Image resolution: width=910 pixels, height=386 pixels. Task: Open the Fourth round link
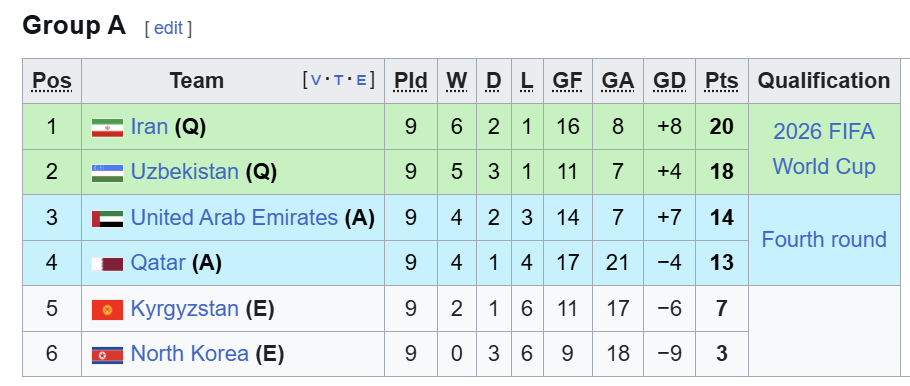coord(824,240)
